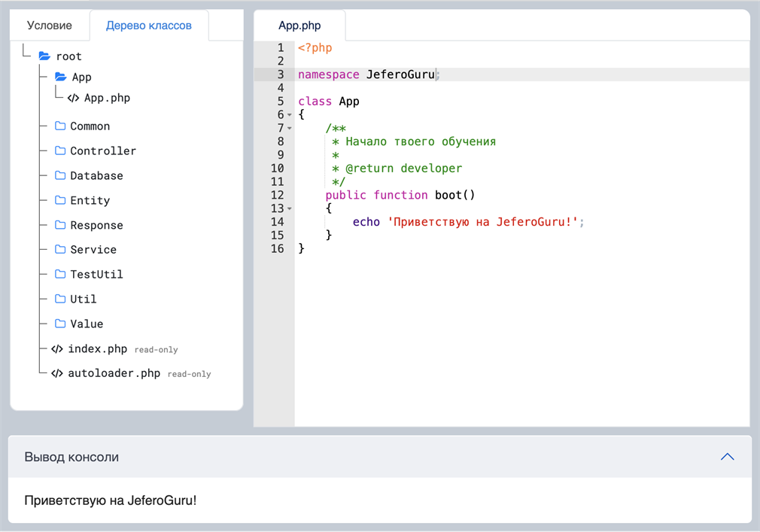Select the Дерево классов tab
The image size is (760, 532).
point(149,26)
